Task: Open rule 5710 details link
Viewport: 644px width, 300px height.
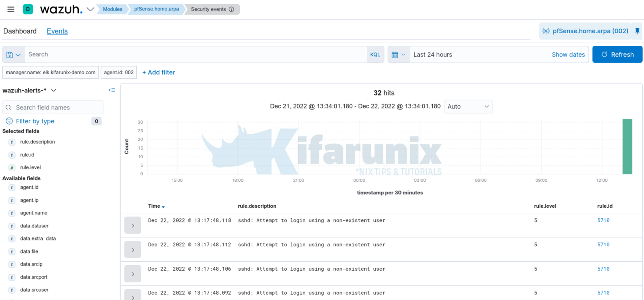Action: pyautogui.click(x=603, y=220)
